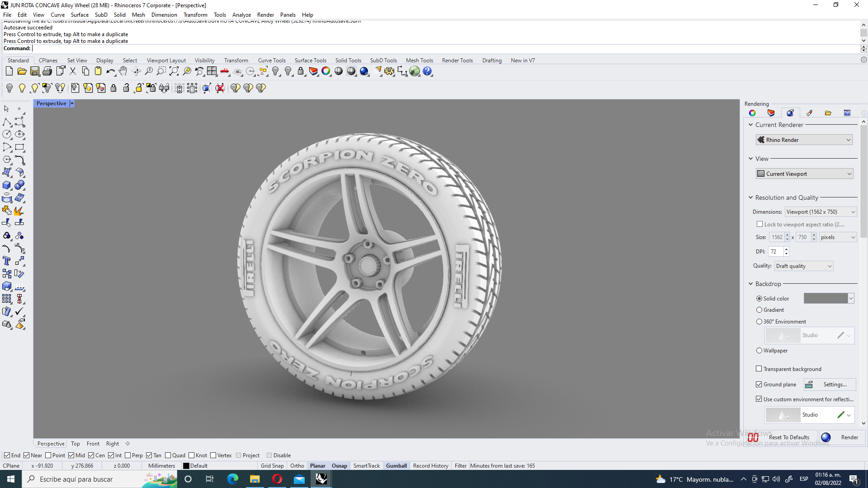Open a file with the Open icon

click(22, 71)
